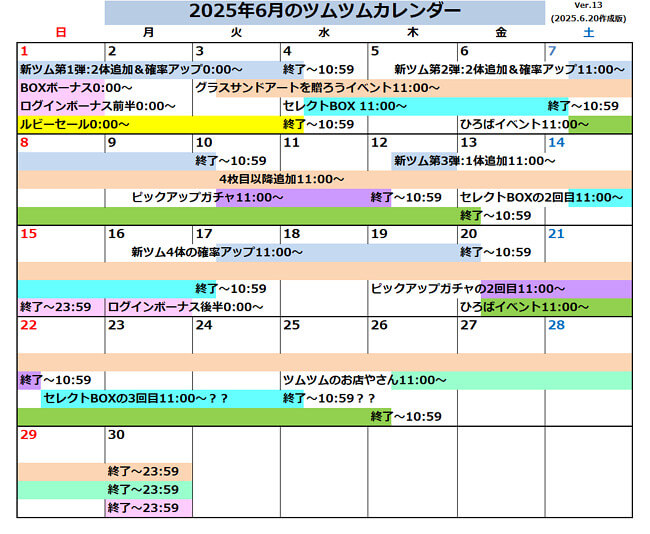Click the yellow ルビーセール0:00～ bar

75,124
